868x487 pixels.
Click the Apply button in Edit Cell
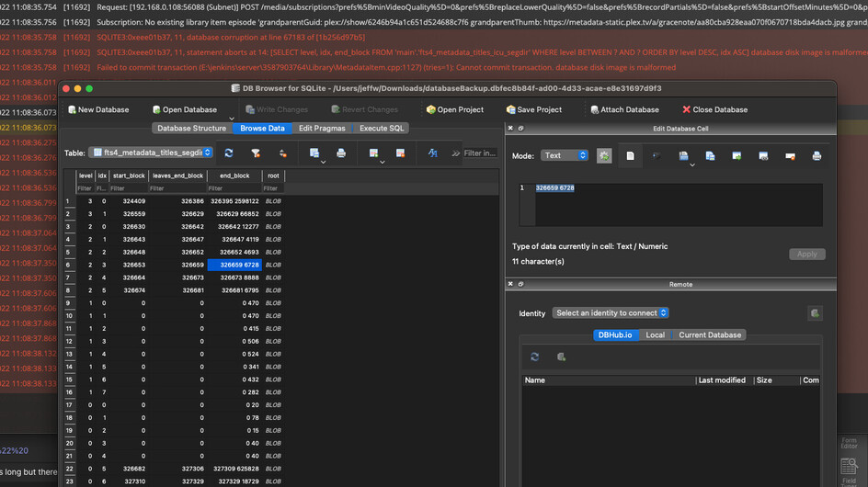tap(806, 254)
